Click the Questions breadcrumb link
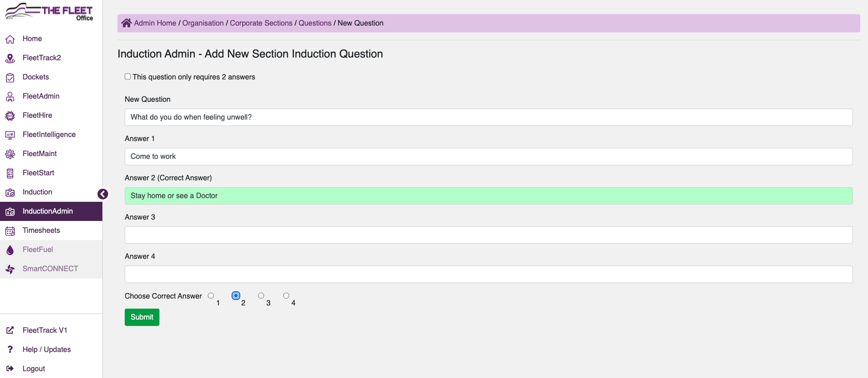This screenshot has height=378, width=868. click(315, 23)
